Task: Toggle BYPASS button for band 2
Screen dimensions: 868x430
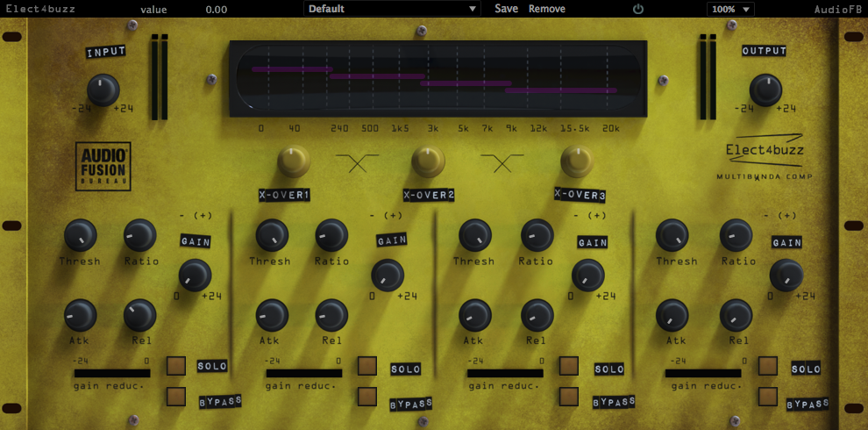Action: pyautogui.click(x=367, y=396)
